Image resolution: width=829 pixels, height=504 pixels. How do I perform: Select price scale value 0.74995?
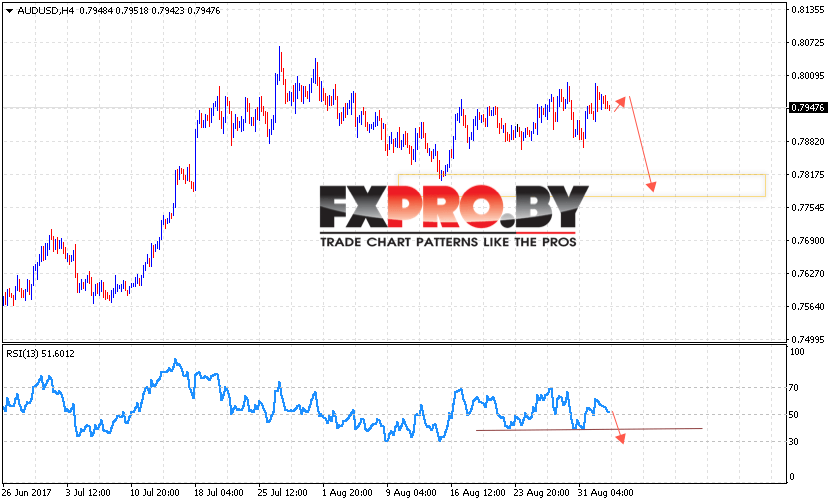(x=808, y=340)
